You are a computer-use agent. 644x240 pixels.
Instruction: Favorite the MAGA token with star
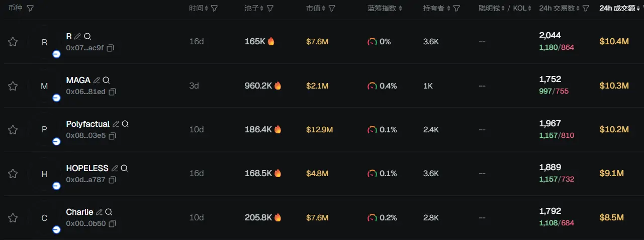[13, 86]
